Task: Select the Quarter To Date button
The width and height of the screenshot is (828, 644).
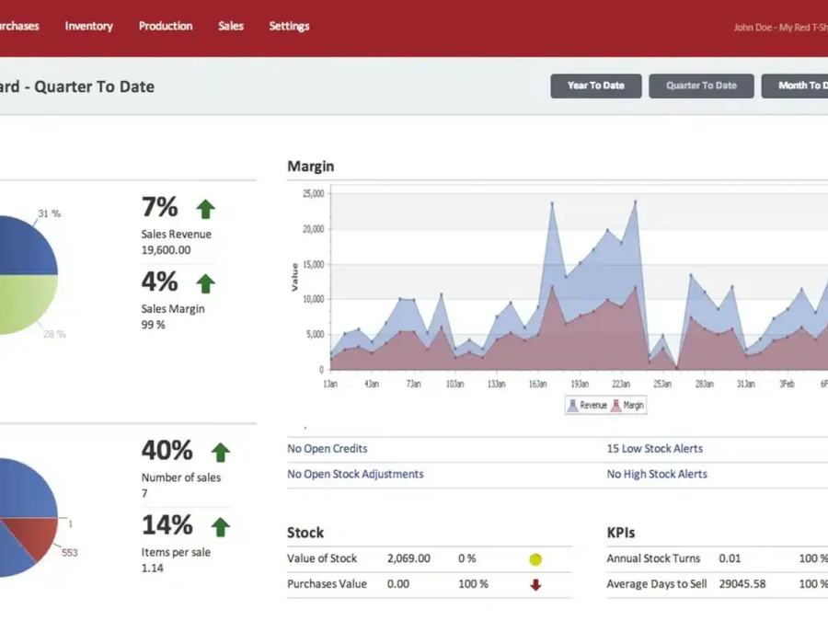Action: (x=701, y=86)
